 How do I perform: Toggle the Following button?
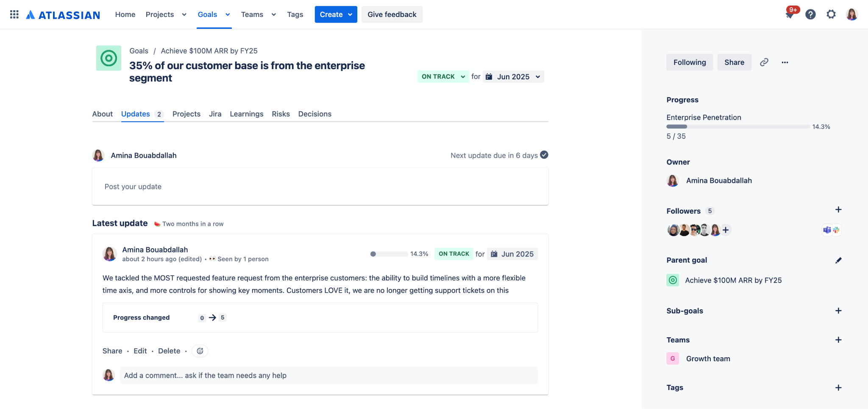pos(689,62)
